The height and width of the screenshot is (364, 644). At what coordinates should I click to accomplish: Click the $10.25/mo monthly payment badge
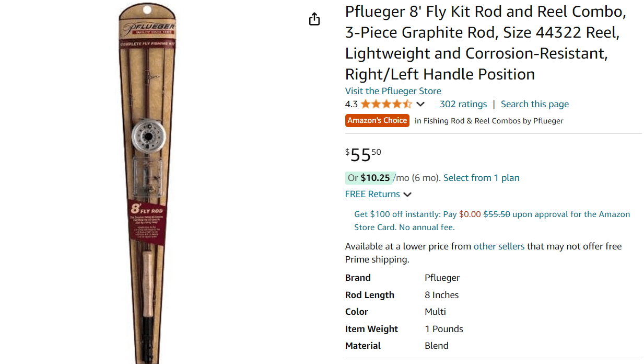tap(369, 178)
